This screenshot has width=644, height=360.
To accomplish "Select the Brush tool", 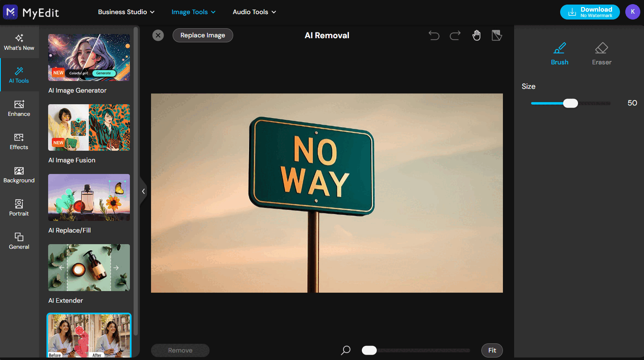I will [x=559, y=54].
